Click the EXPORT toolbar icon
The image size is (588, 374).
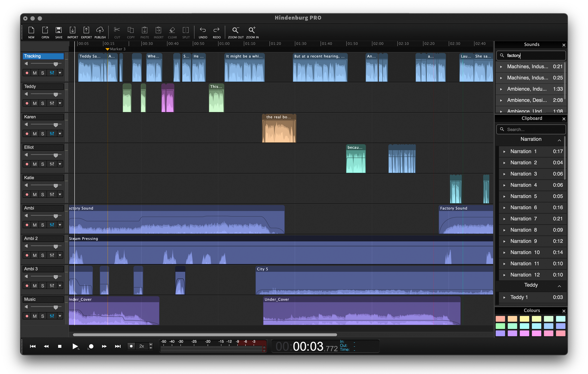[x=86, y=32]
